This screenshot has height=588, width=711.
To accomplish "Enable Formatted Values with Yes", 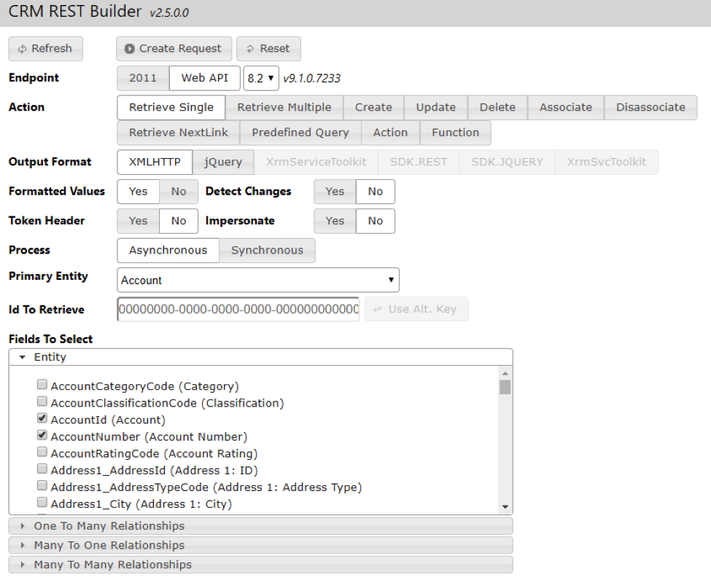I will [138, 192].
